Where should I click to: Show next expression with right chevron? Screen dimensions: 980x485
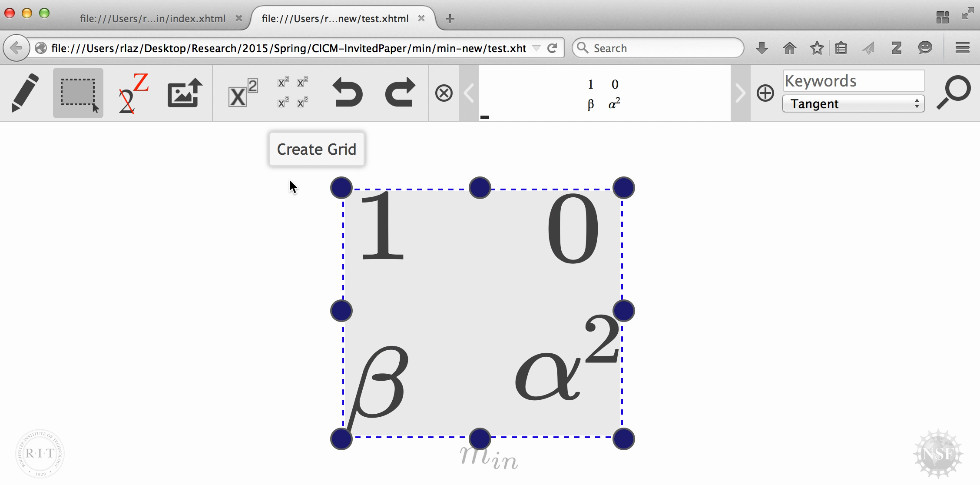(x=740, y=93)
